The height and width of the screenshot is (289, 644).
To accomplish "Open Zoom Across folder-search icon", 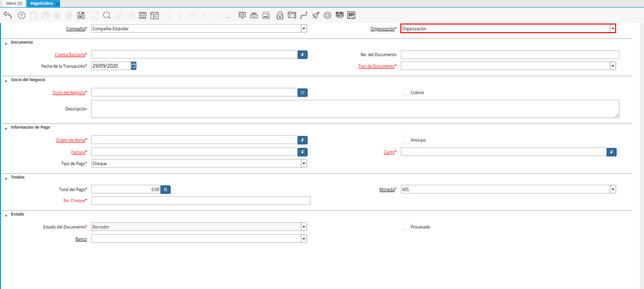I will point(292,15).
